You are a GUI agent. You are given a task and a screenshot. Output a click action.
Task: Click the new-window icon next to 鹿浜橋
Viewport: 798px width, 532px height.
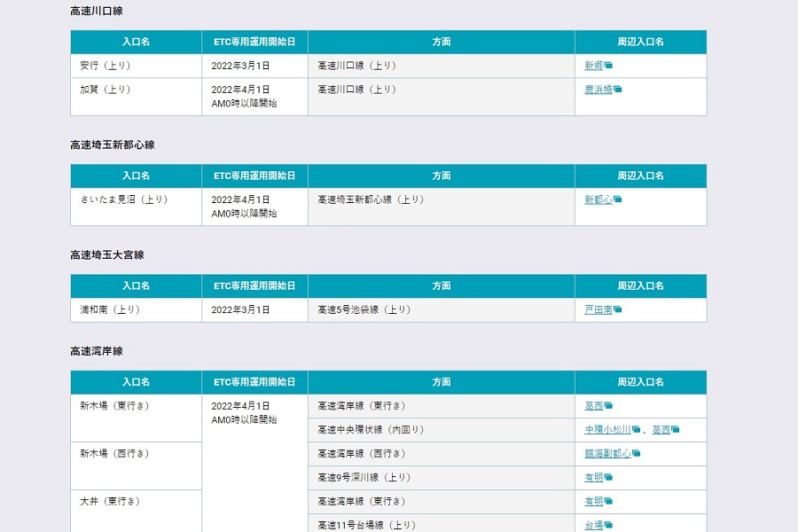point(618,89)
